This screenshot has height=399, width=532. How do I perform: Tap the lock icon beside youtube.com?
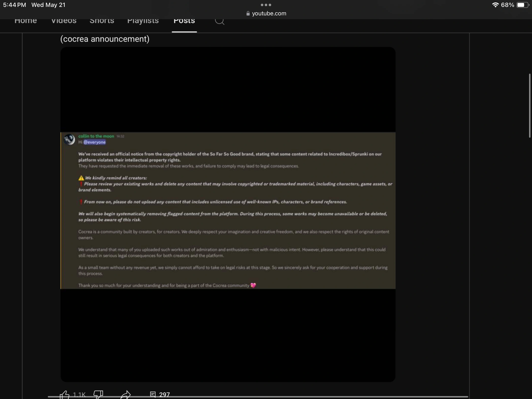(x=248, y=14)
